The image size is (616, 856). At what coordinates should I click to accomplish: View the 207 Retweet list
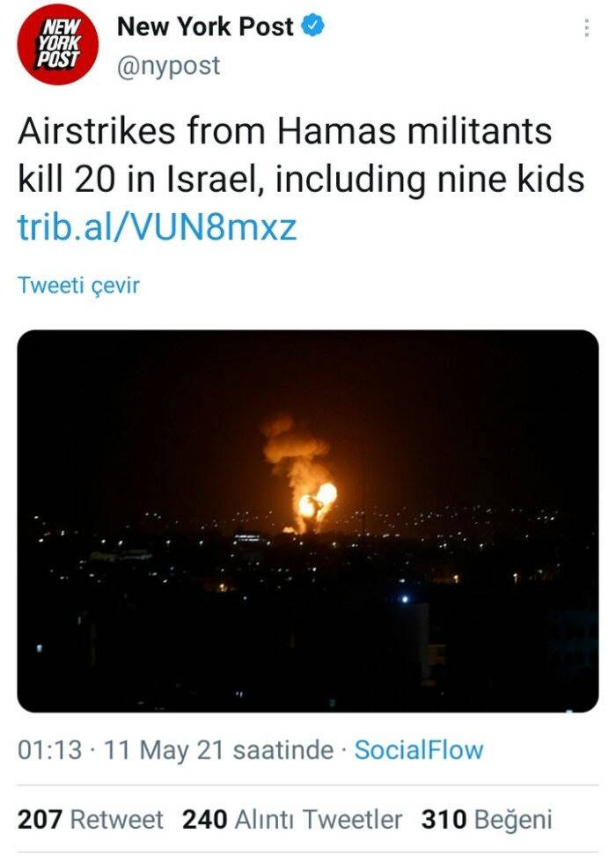click(91, 820)
